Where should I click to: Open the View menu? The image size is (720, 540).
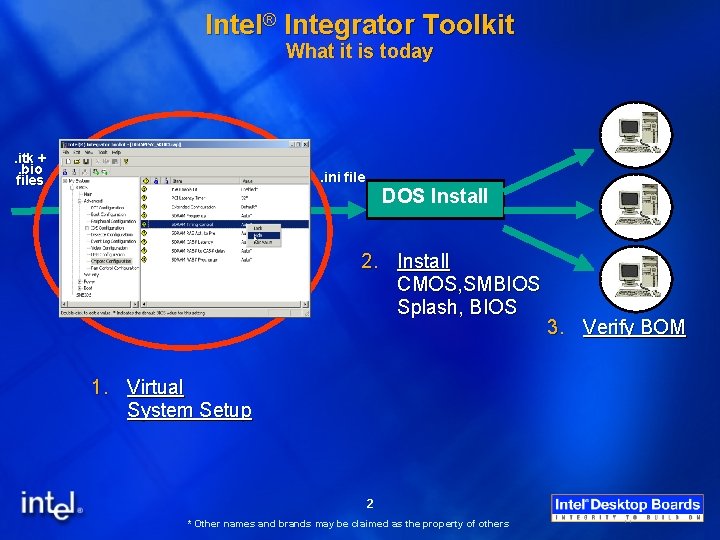89,152
